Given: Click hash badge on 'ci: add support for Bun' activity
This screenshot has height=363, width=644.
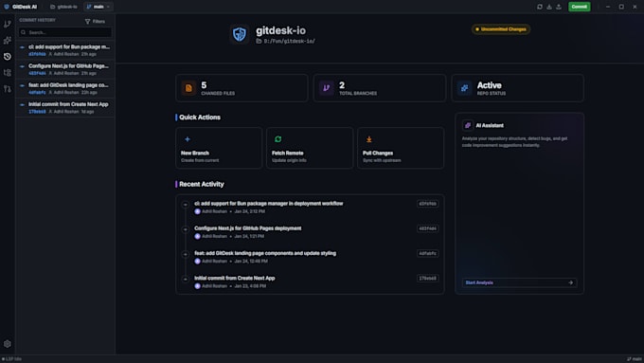Looking at the screenshot, I should (427, 204).
